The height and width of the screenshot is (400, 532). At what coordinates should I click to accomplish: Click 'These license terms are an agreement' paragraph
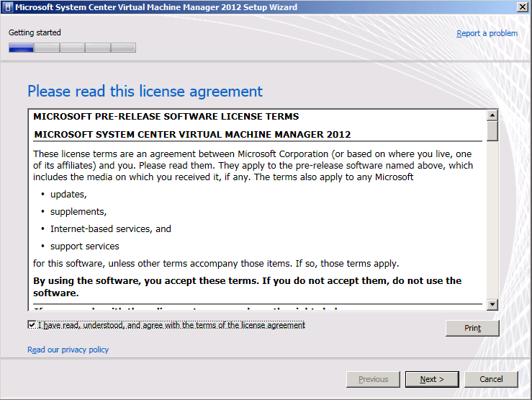click(x=253, y=165)
